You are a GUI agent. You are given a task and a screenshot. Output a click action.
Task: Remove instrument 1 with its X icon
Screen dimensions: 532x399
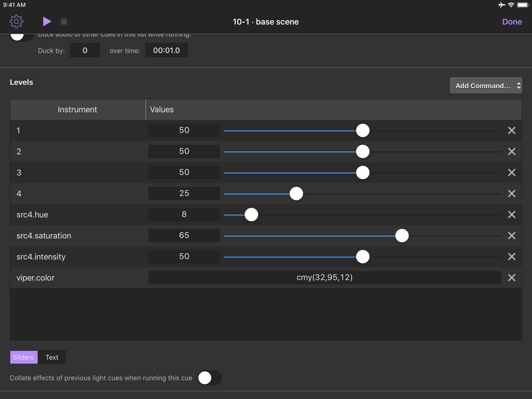pyautogui.click(x=511, y=130)
